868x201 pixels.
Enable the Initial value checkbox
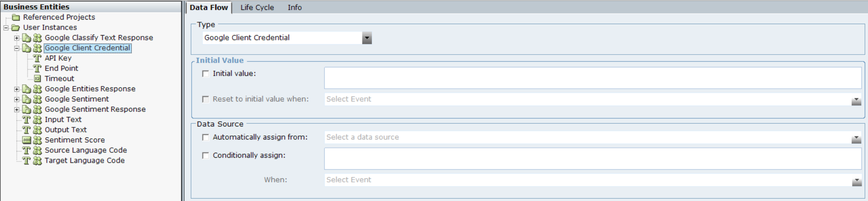click(x=206, y=74)
